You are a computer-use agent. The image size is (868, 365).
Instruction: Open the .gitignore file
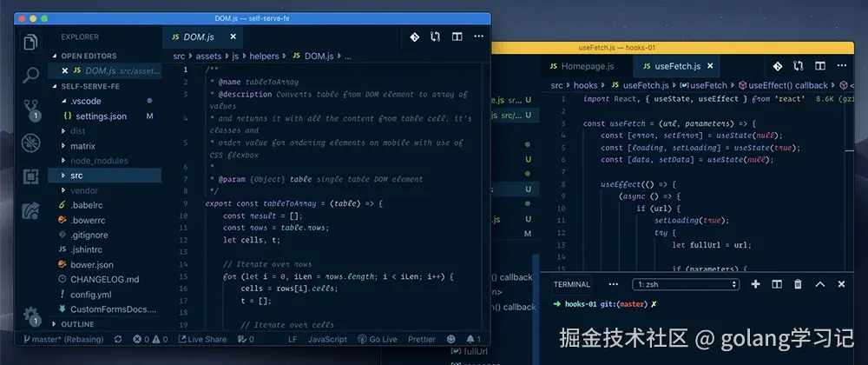(89, 235)
